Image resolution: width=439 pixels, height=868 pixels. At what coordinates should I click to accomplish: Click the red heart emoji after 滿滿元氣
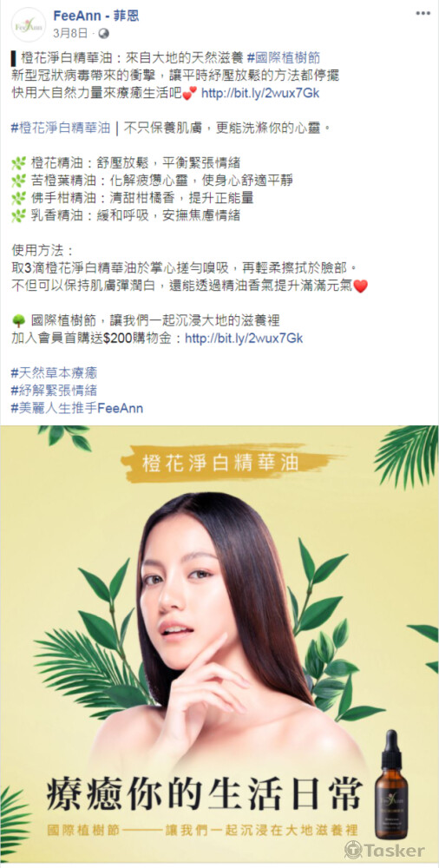360,286
